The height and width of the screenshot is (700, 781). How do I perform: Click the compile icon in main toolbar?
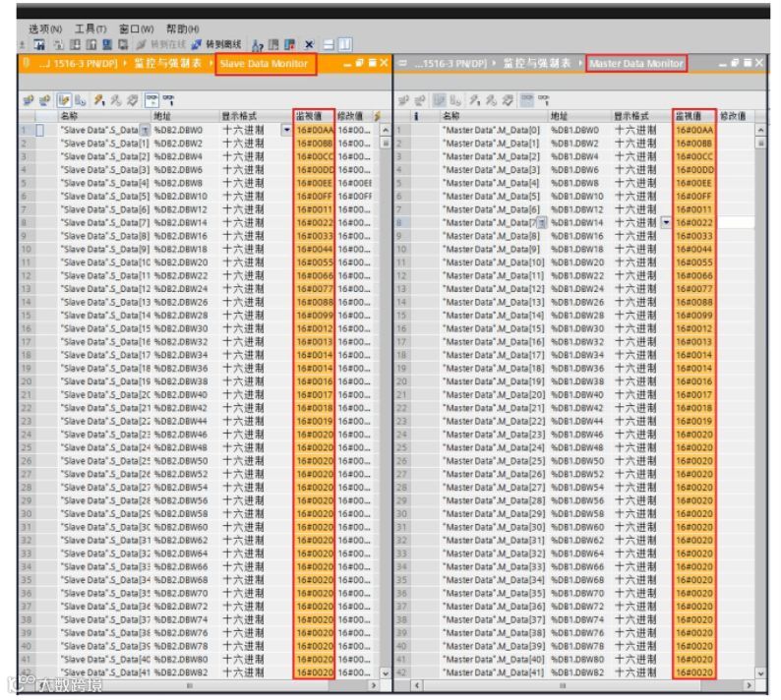[x=58, y=45]
